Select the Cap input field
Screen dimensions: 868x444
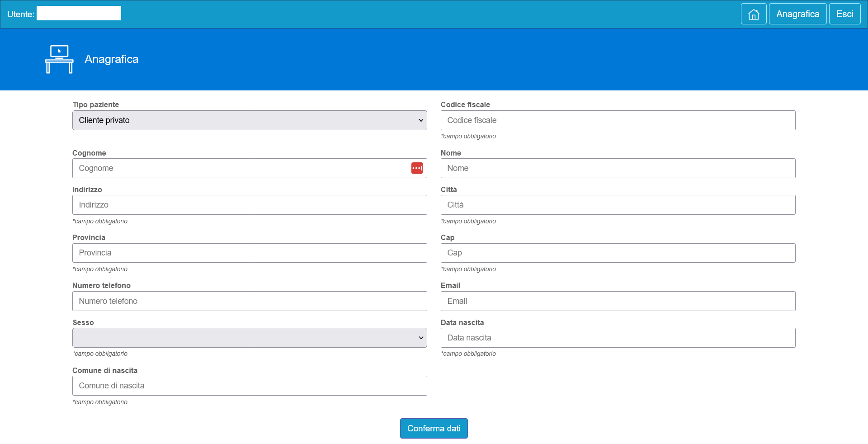[x=618, y=253]
